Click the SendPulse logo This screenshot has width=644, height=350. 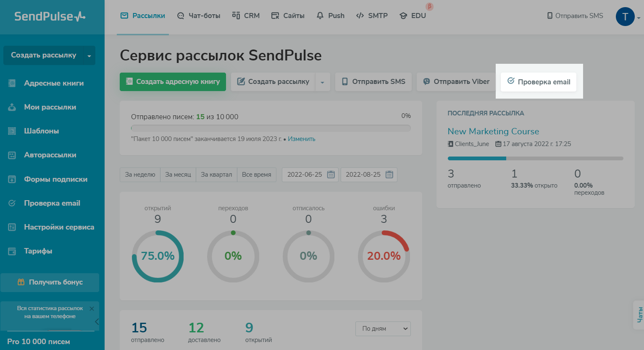(50, 16)
